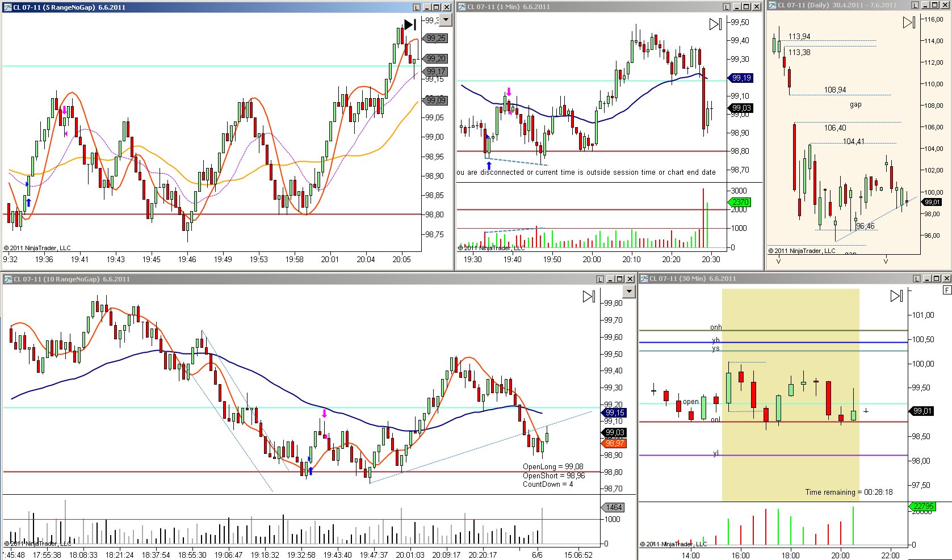Click the yh line label in 30 Min chart
This screenshot has width=952, height=560.
point(715,340)
